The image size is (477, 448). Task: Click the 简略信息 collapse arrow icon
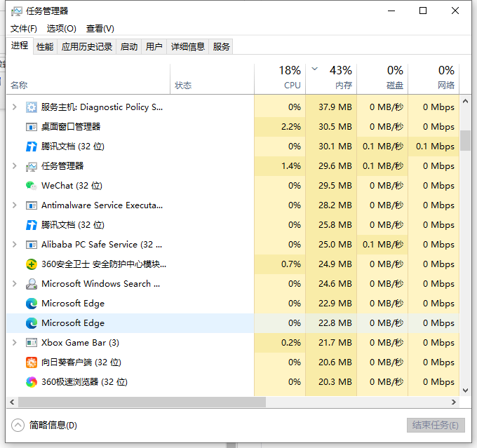pyautogui.click(x=18, y=425)
